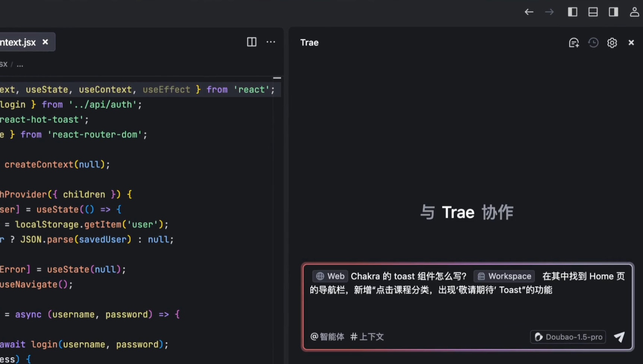Click the navigate forward arrow
Screen dimensions: 643x364
click(x=549, y=12)
